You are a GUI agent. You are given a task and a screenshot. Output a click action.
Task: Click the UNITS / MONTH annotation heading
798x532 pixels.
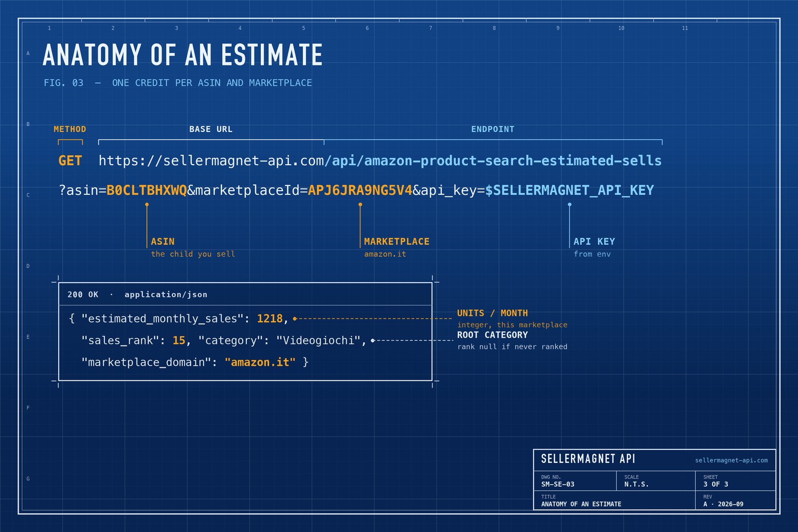point(493,313)
